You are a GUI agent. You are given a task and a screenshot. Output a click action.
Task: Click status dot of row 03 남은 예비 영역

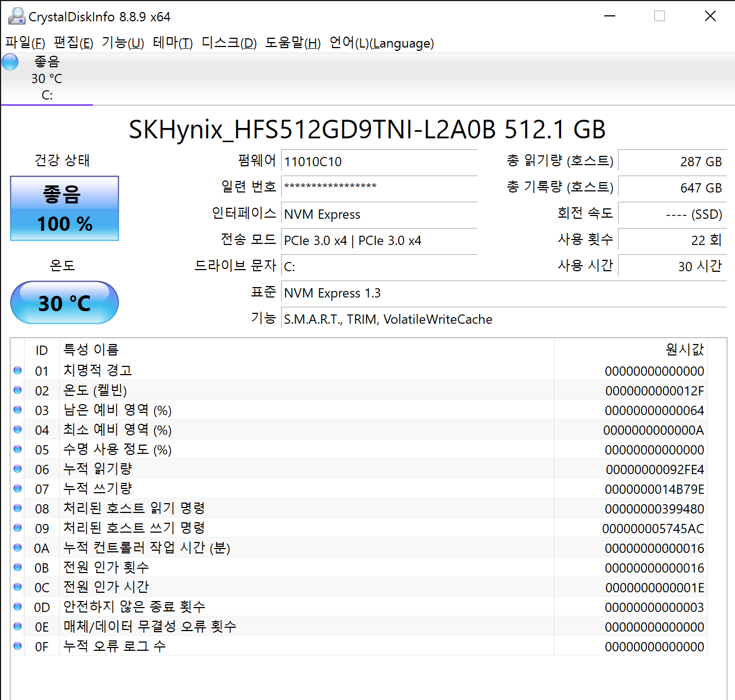point(17,410)
